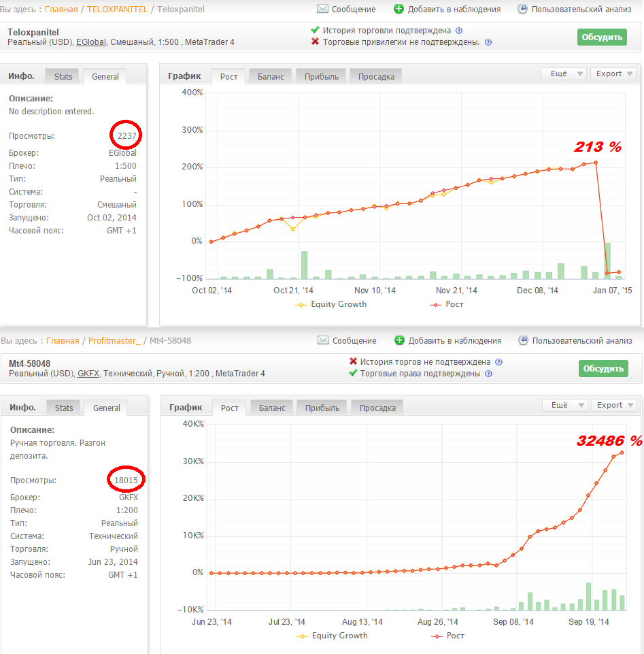This screenshot has height=654, width=644.
Task: Click 'Добавить в наблюдения' in Teloxpanitel header
Action: click(454, 9)
